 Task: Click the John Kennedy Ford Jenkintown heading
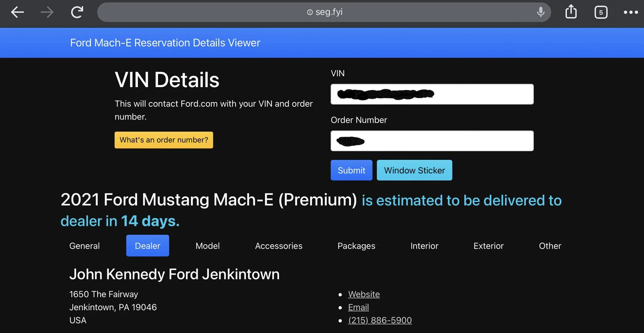point(175,274)
